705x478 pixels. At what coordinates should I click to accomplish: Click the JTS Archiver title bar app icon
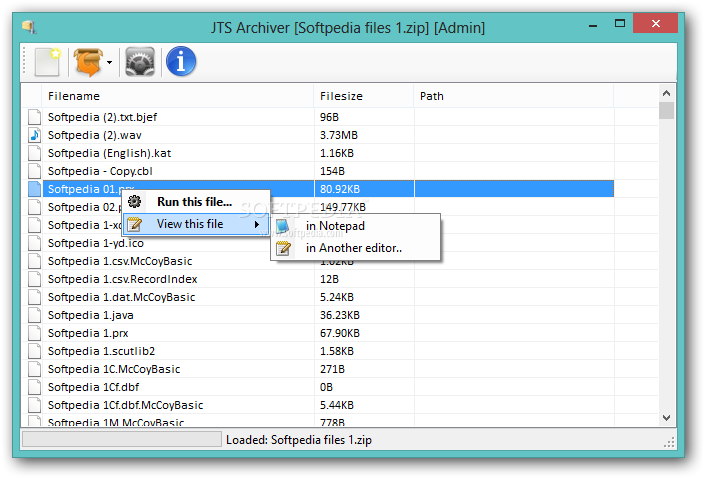[x=29, y=27]
